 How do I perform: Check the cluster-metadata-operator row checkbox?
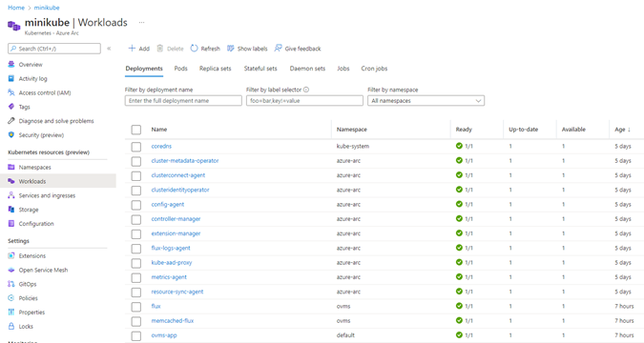pyautogui.click(x=135, y=161)
